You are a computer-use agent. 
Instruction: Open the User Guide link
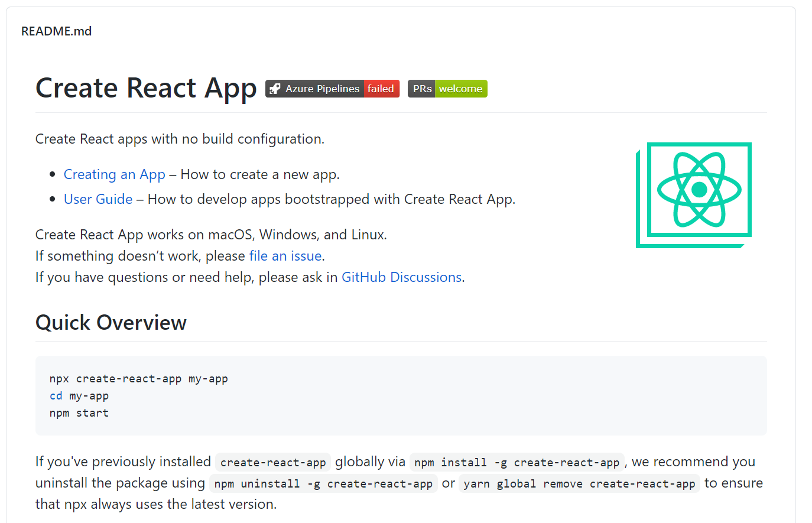[x=98, y=199]
